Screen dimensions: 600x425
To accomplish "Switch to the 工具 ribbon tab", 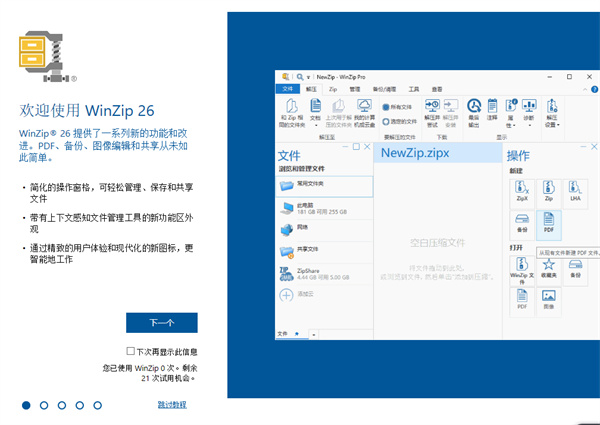I will (x=414, y=89).
